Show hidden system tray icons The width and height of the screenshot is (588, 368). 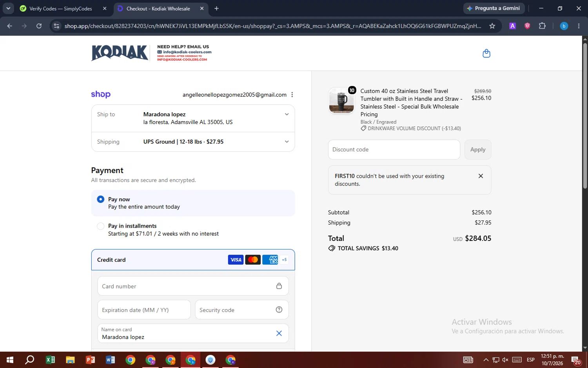(x=486, y=360)
